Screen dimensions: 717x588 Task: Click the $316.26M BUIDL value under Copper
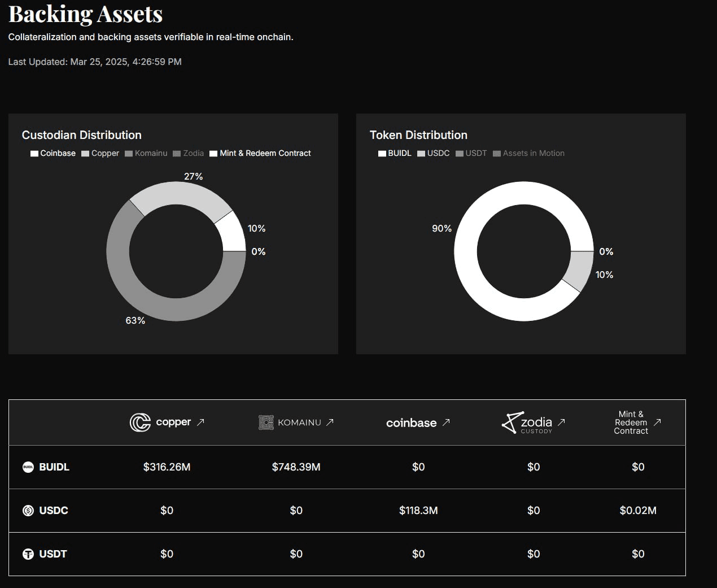(167, 467)
